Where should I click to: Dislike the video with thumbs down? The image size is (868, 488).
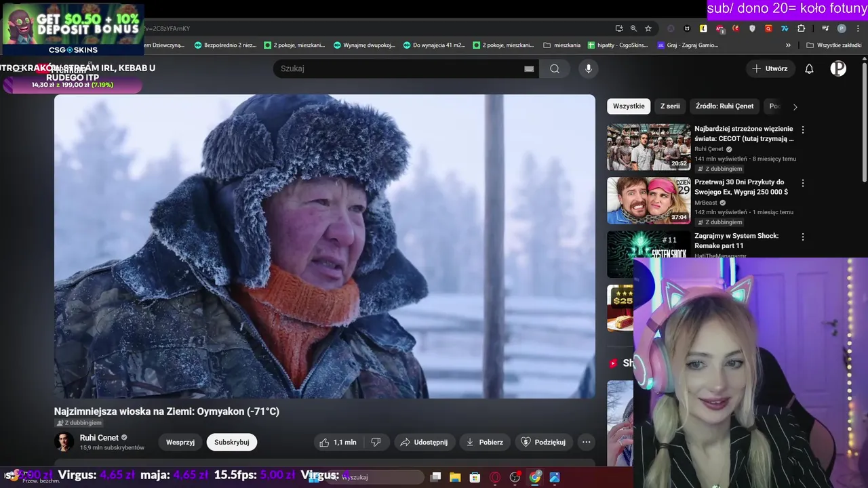point(376,442)
